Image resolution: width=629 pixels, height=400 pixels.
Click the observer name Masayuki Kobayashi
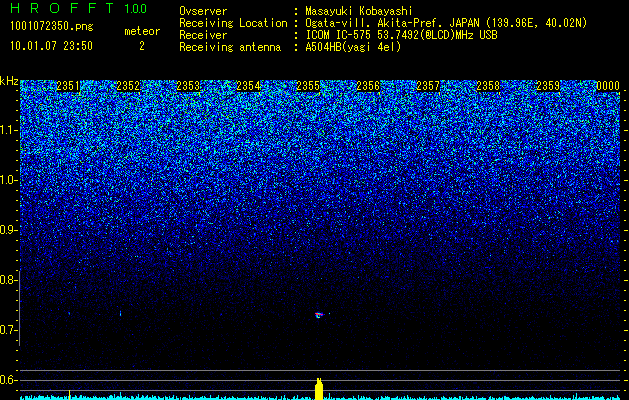359,11
